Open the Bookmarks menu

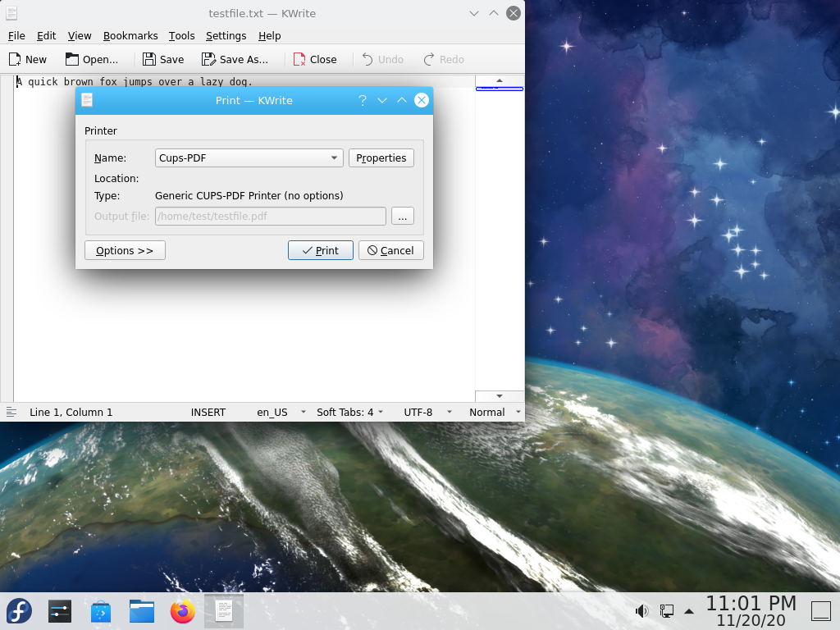[130, 35]
